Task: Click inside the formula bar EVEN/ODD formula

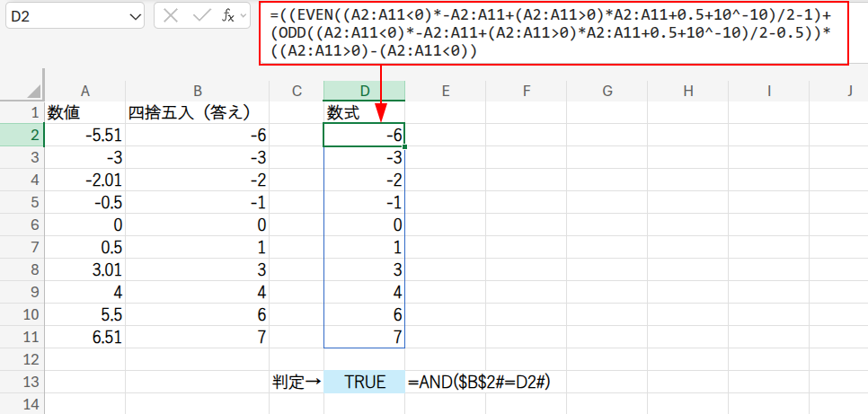Action: 557,34
